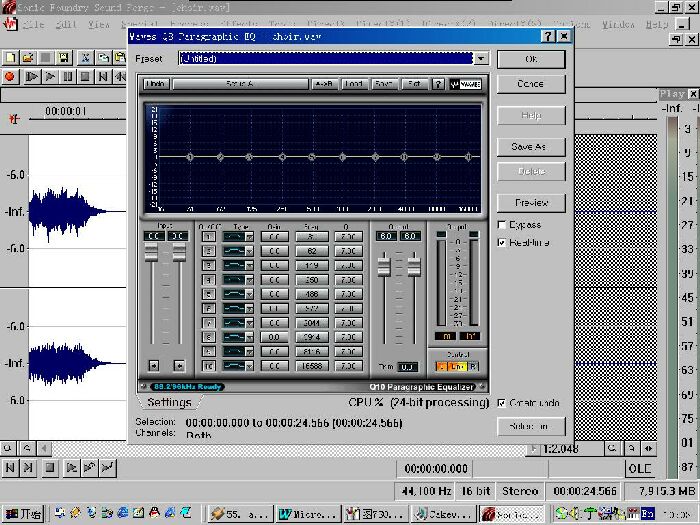Toggle EQ band 1 on/off button
700x525 pixels.
tap(208, 237)
